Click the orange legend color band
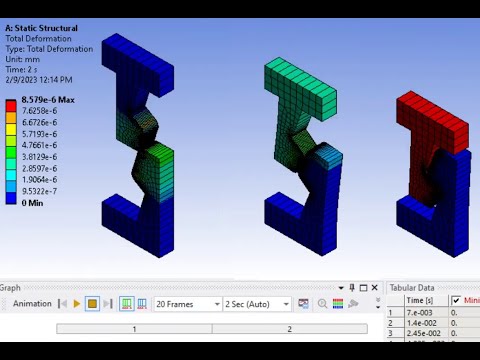 click(x=11, y=118)
